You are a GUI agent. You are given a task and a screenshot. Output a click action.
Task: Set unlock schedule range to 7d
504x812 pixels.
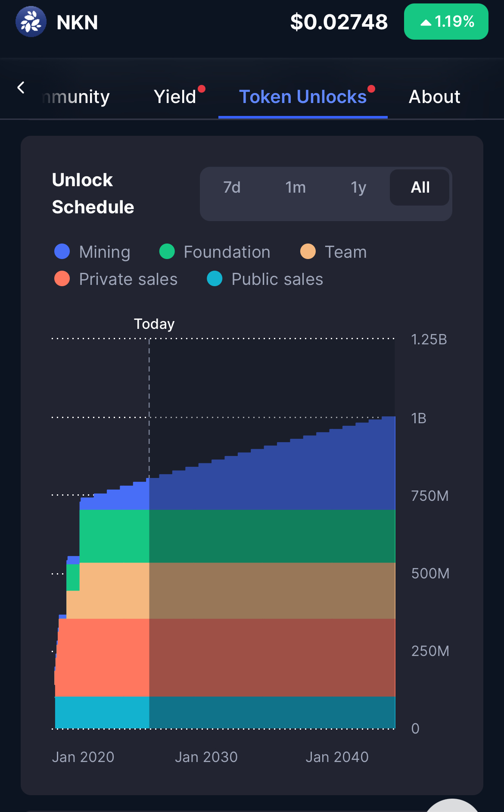coord(232,187)
